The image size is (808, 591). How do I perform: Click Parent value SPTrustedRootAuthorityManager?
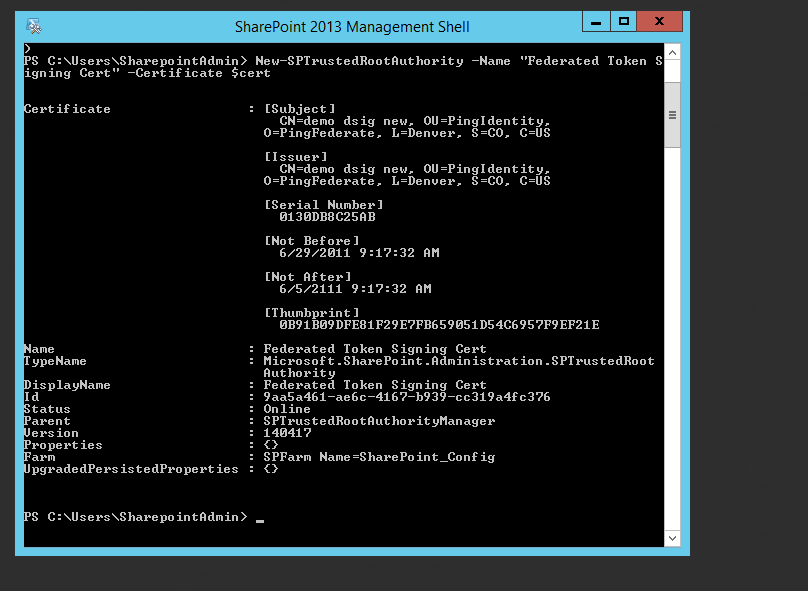point(379,421)
